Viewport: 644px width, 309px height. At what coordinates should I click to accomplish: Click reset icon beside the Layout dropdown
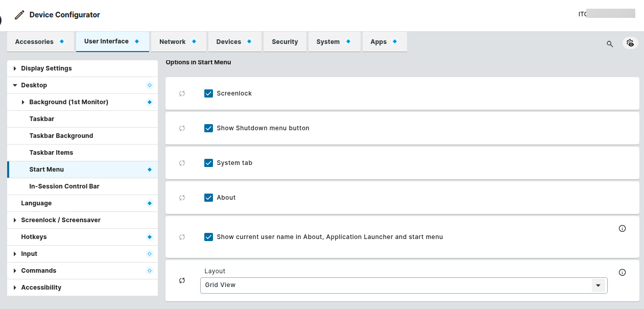click(182, 280)
